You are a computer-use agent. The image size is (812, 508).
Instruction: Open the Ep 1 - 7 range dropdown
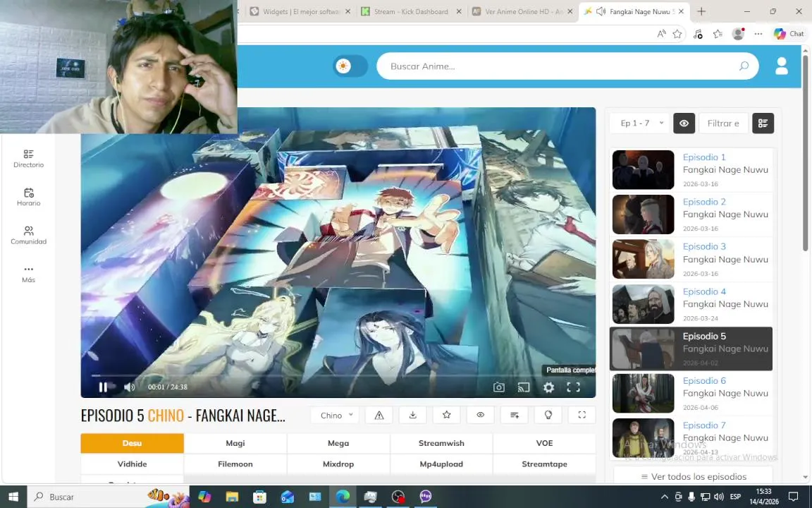click(639, 123)
